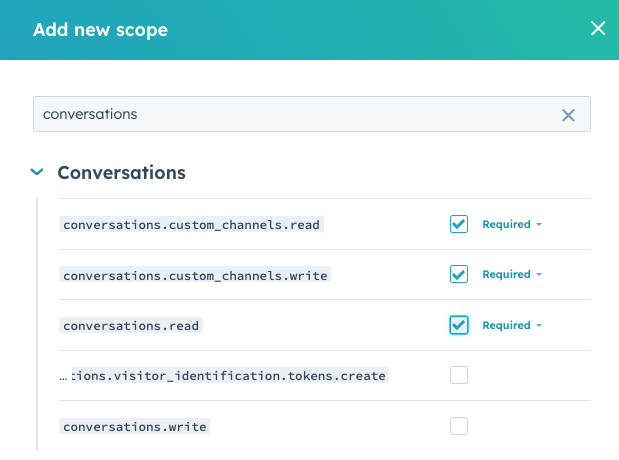Open Required dropdown for custom_channels.write

coord(512,274)
